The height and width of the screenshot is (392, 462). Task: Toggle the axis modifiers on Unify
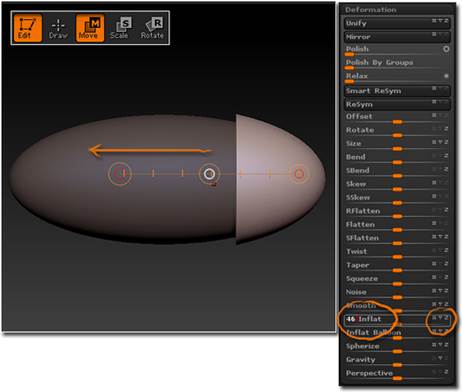(440, 21)
